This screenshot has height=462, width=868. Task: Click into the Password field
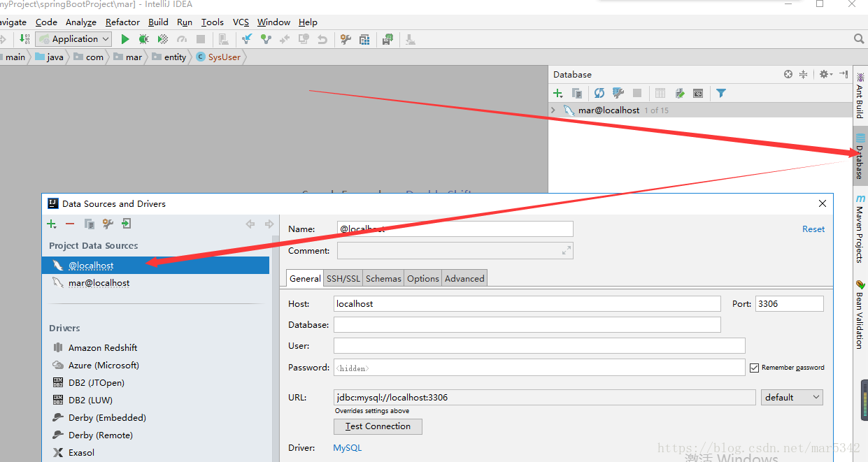coord(539,368)
